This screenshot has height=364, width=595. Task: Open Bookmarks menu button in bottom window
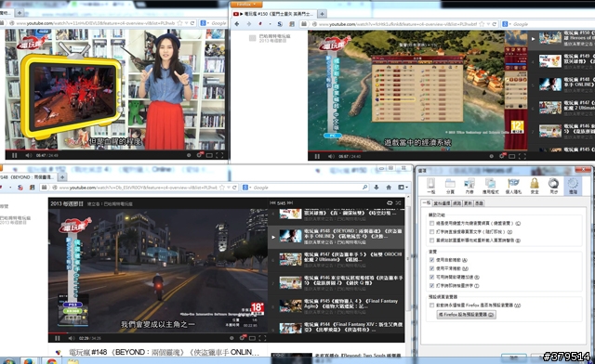(403, 188)
